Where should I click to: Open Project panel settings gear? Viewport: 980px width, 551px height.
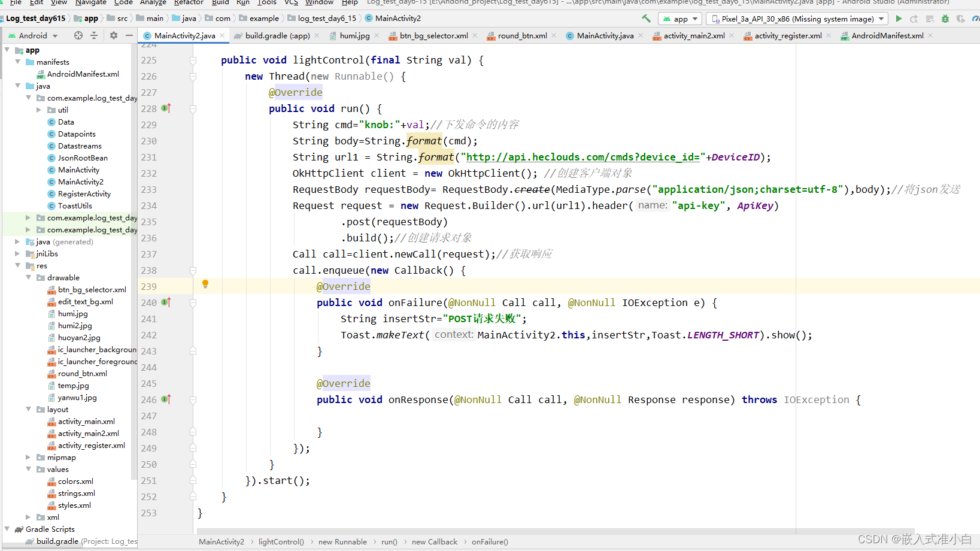(x=114, y=35)
